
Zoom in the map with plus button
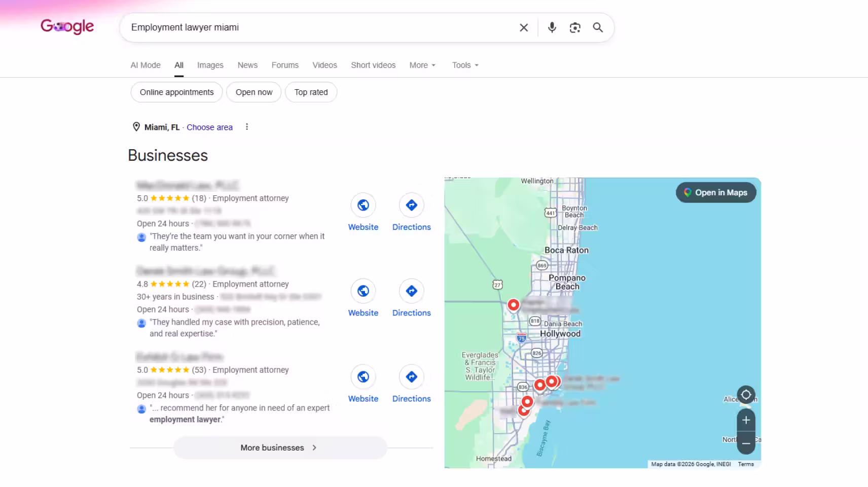coord(746,420)
